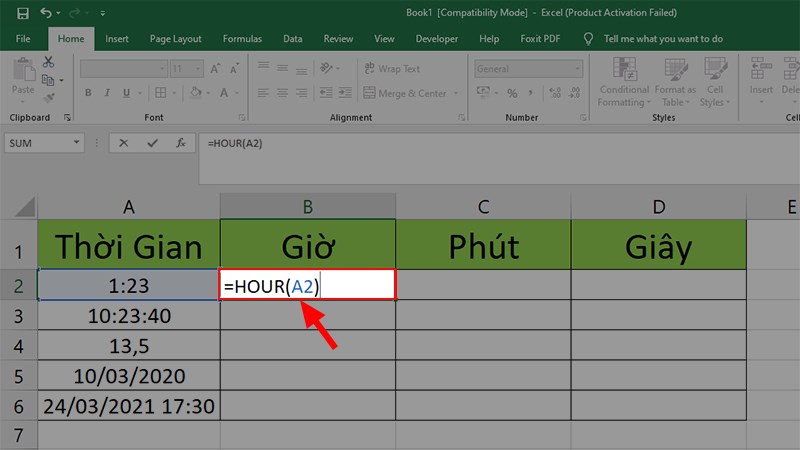
Task: Click Decrease Font Size icon
Action: [x=234, y=68]
